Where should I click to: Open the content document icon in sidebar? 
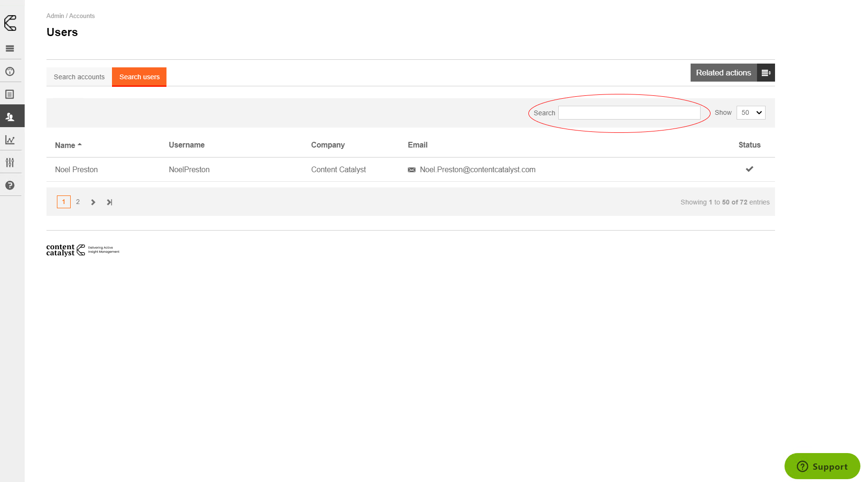[10, 94]
